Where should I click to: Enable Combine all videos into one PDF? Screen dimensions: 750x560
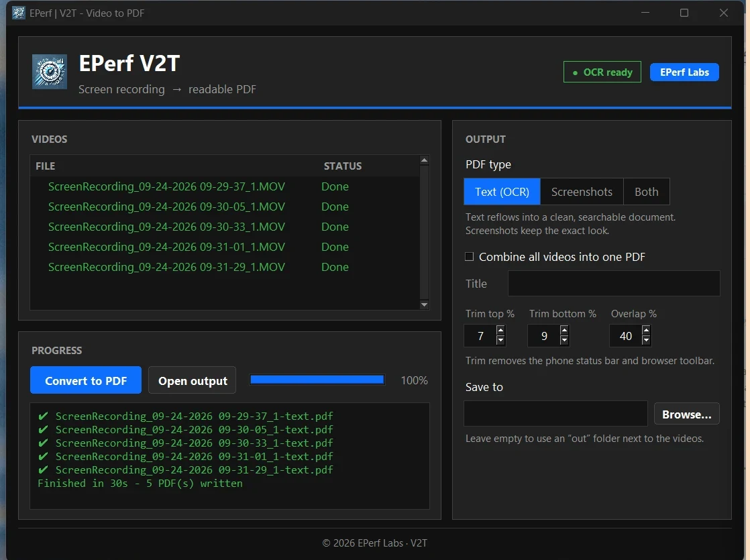(x=469, y=257)
